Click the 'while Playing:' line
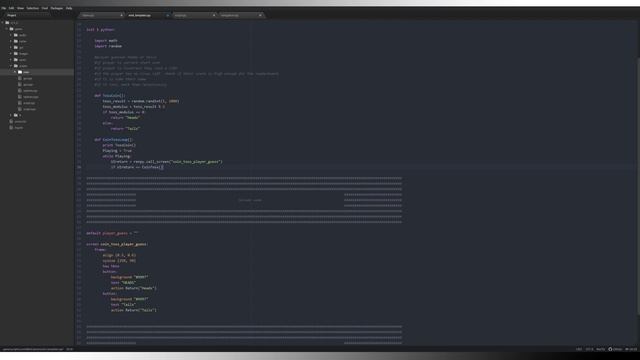This screenshot has height=360, width=640. tap(117, 156)
